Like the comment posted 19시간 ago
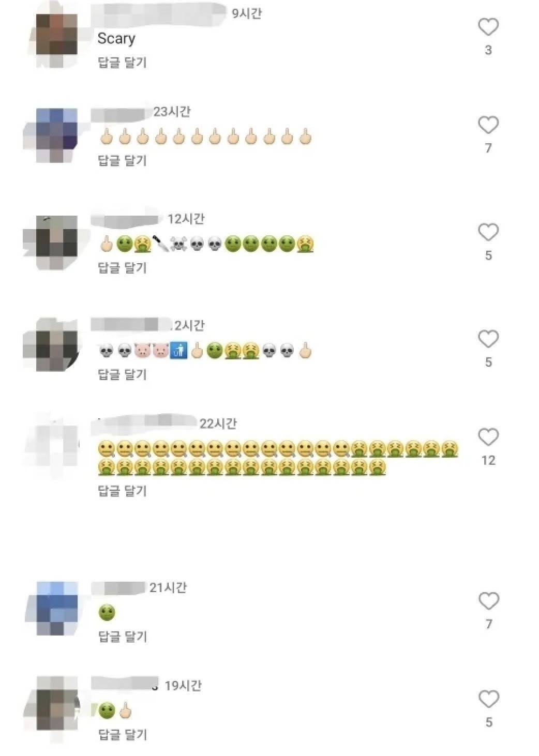Viewport: 539px width, 756px height. click(488, 699)
